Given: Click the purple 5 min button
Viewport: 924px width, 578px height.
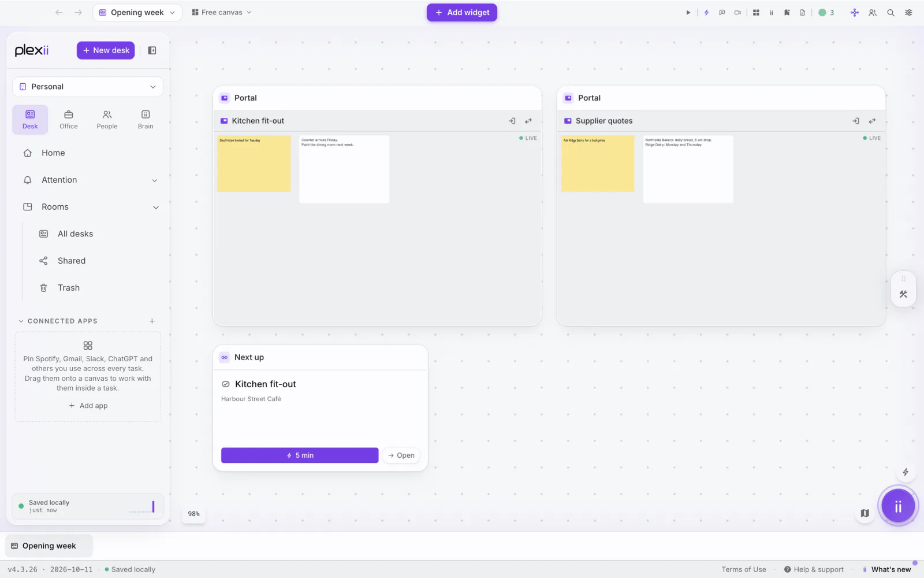Looking at the screenshot, I should click(x=300, y=455).
